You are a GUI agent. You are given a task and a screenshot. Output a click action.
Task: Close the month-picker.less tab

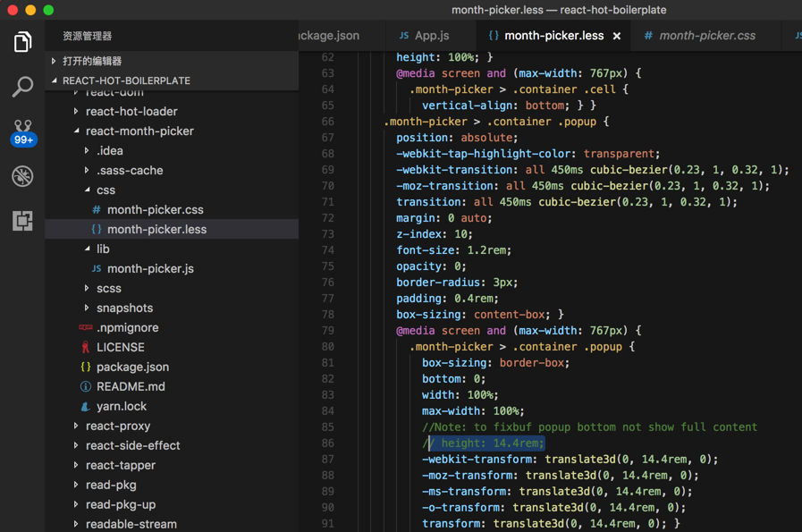617,37
